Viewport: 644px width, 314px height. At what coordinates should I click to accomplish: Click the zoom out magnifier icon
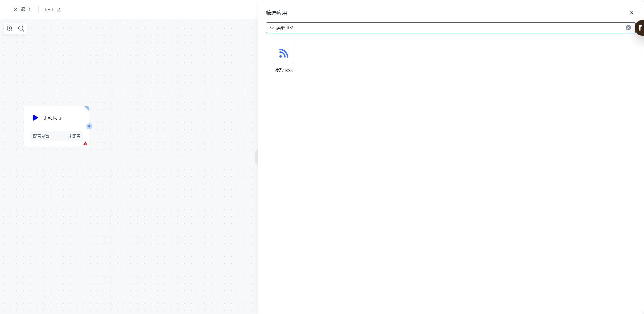21,28
